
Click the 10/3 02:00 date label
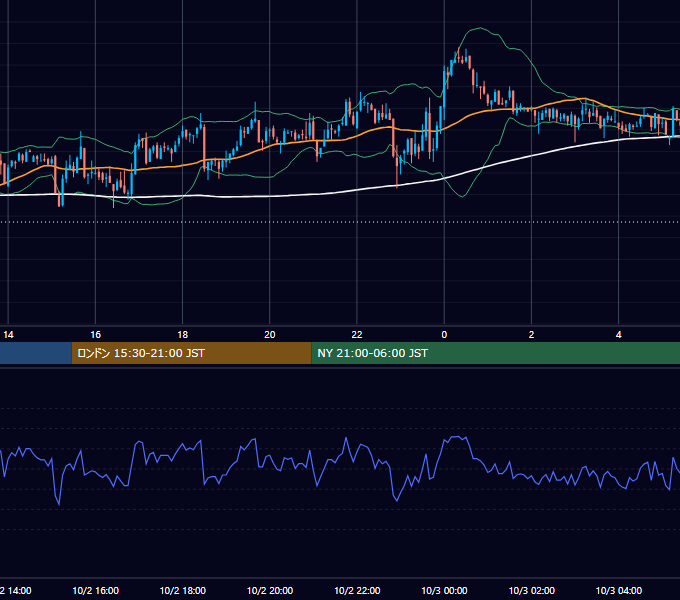[x=531, y=590]
